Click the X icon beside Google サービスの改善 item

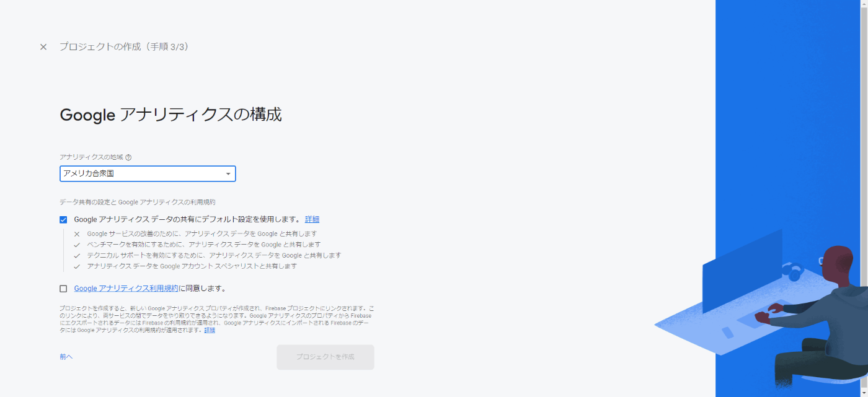[x=77, y=234]
